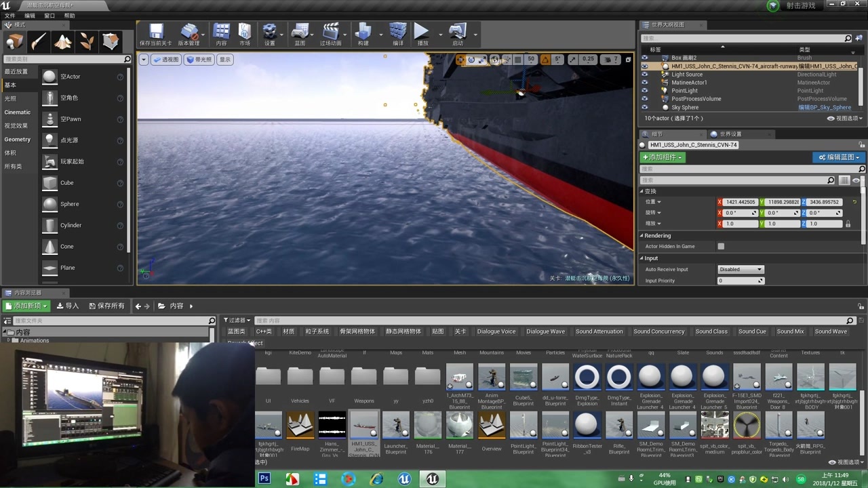Open the 帮助 help menu
This screenshot has height=488, width=868.
coord(69,16)
